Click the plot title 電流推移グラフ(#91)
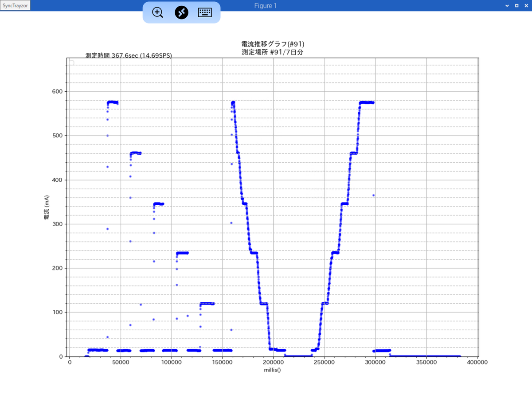Image resolution: width=532 pixels, height=399 pixels. (x=273, y=44)
